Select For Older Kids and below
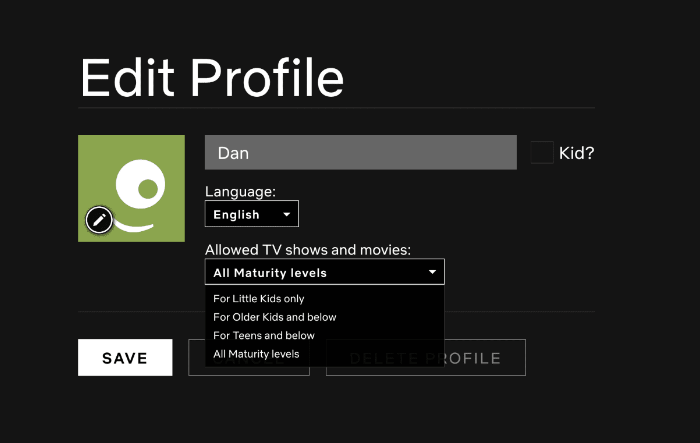 [275, 317]
